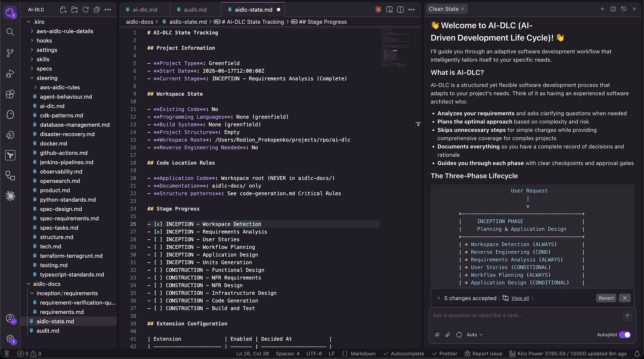Open editor more actions ellipsis
The image size is (644, 359).
pyautogui.click(x=411, y=10)
